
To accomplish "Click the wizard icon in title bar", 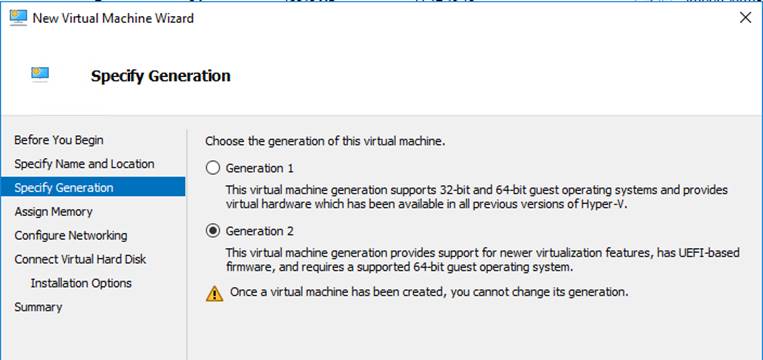I will click(x=18, y=18).
